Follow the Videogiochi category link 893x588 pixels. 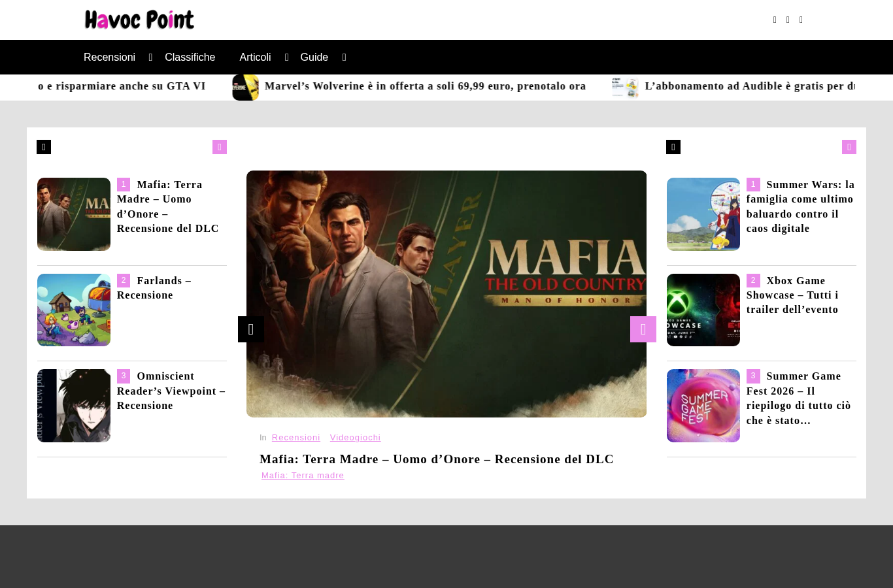(x=355, y=438)
